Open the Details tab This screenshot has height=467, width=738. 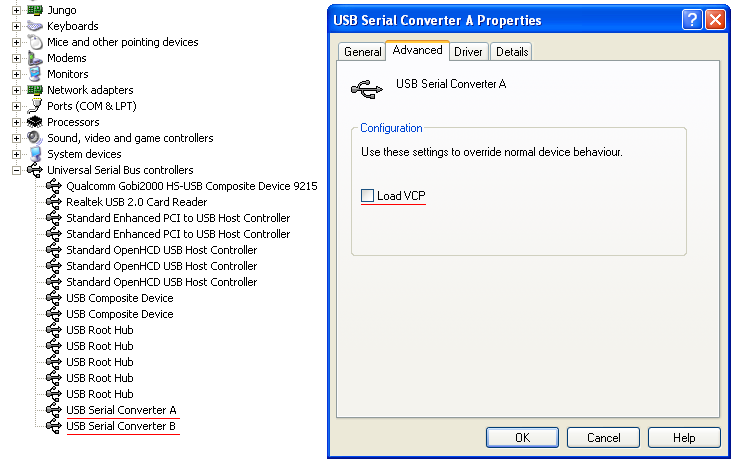[x=511, y=52]
